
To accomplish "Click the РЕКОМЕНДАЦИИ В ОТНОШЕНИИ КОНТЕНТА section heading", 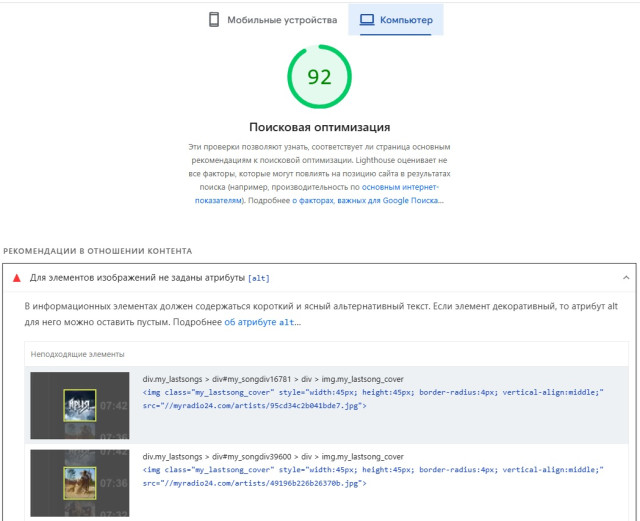I will click(98, 250).
